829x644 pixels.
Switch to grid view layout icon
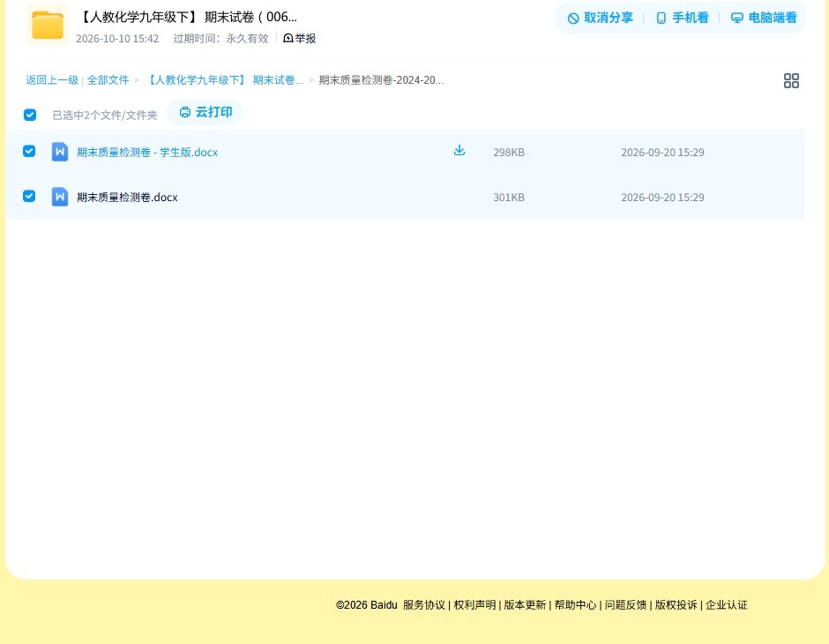coord(791,80)
